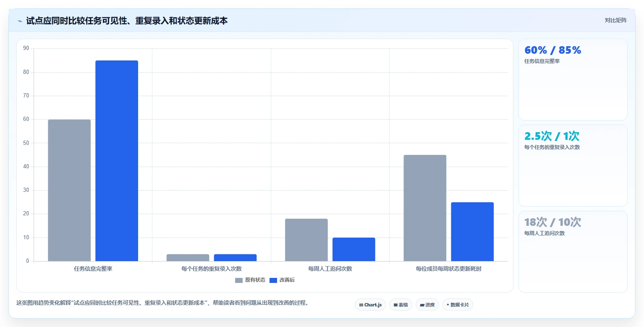Click the 进度 chip icon
644x327 pixels.
coord(422,305)
